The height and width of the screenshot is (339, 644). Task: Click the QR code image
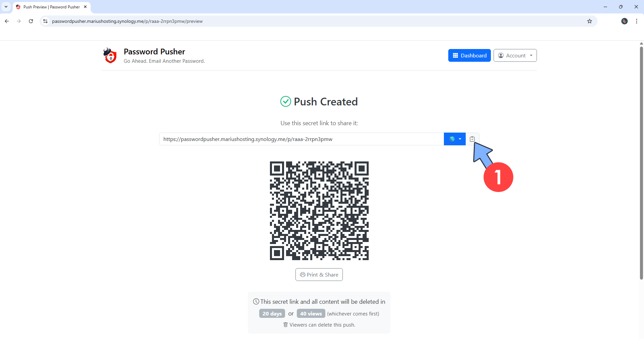[319, 211]
